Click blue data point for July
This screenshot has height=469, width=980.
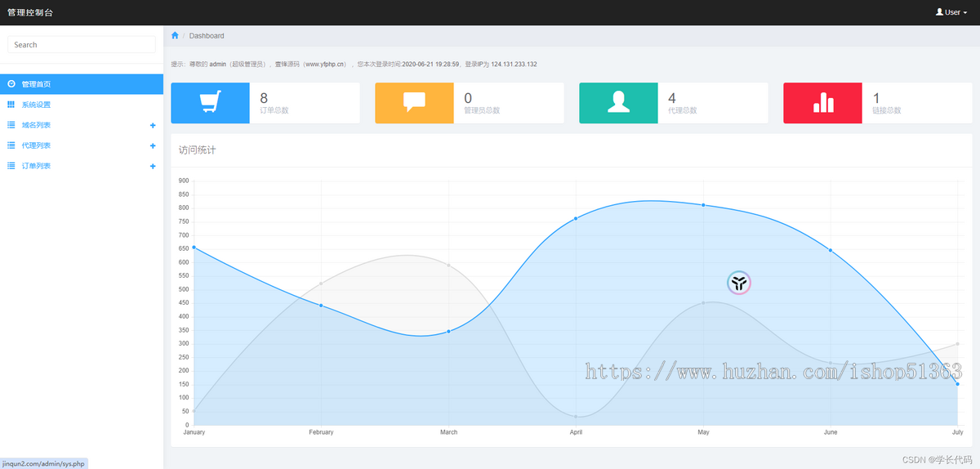pos(957,384)
